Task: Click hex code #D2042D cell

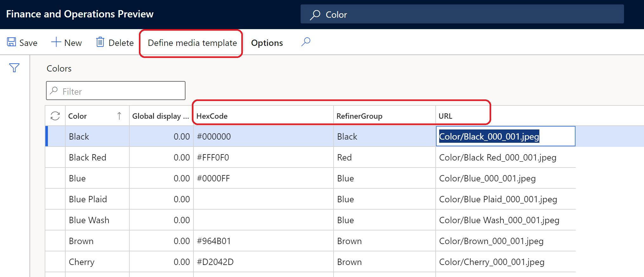Action: [263, 262]
